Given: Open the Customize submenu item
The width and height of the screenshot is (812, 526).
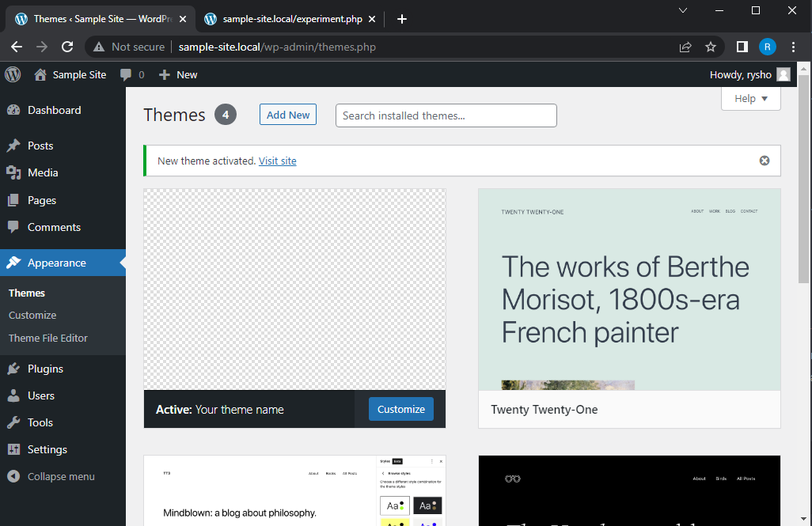Looking at the screenshot, I should pos(32,316).
